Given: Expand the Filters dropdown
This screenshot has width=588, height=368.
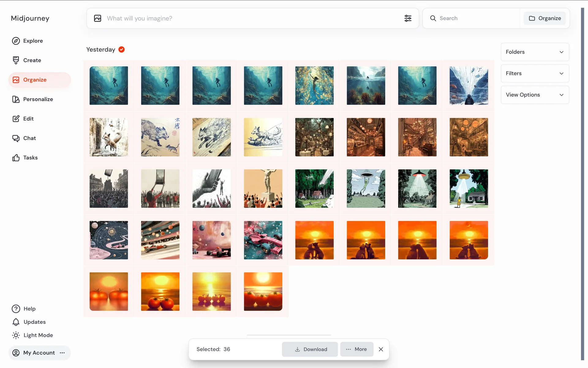Looking at the screenshot, I should click(535, 74).
